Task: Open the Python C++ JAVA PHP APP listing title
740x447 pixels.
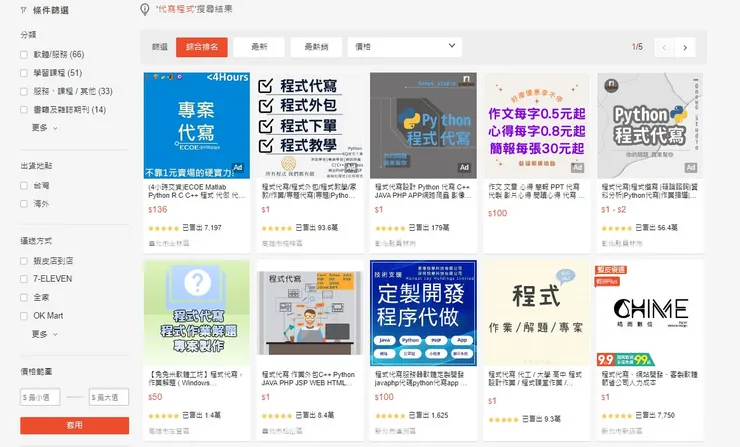Action: (x=423, y=191)
